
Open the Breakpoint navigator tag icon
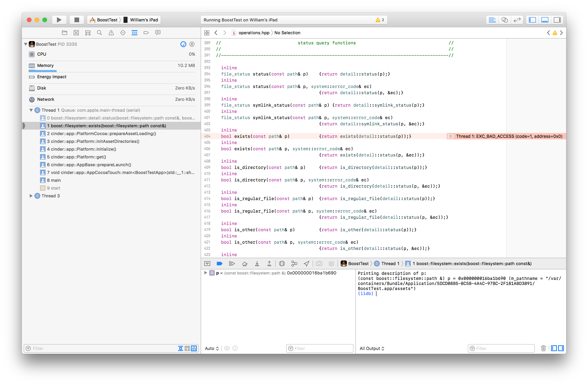tap(146, 32)
